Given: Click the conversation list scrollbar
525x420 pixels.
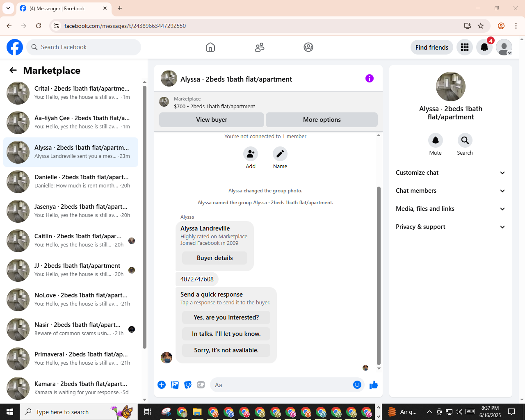Looking at the screenshot, I should pyautogui.click(x=144, y=217).
